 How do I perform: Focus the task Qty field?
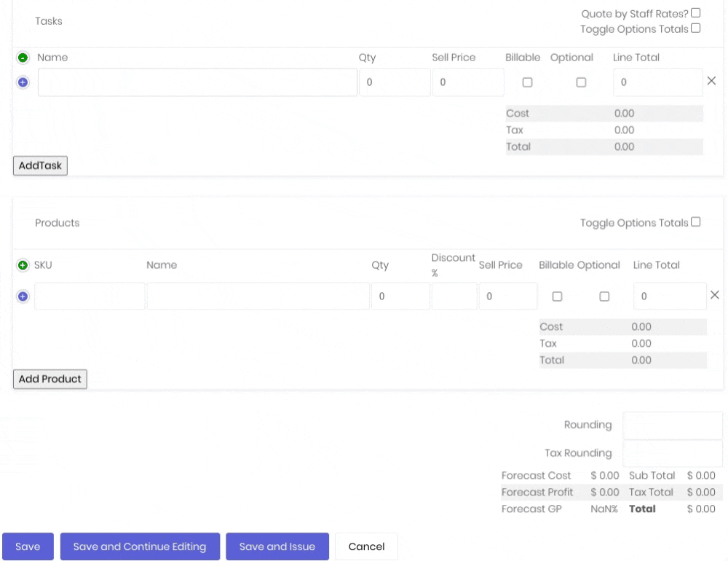(395, 82)
